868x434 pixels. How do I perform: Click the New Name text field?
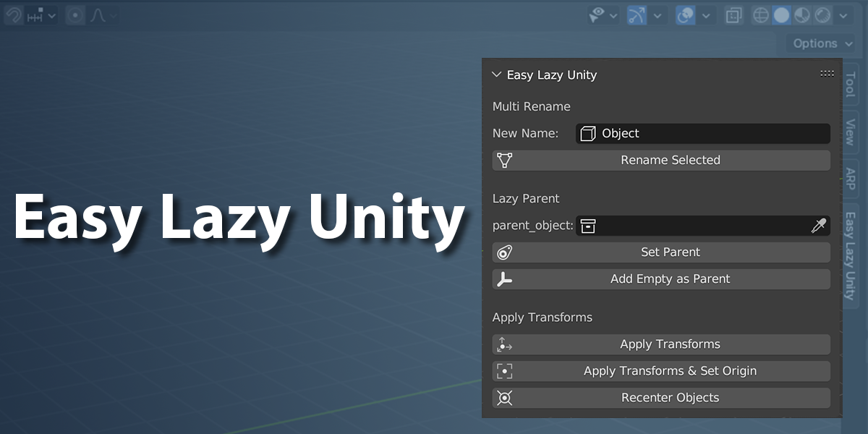(702, 133)
